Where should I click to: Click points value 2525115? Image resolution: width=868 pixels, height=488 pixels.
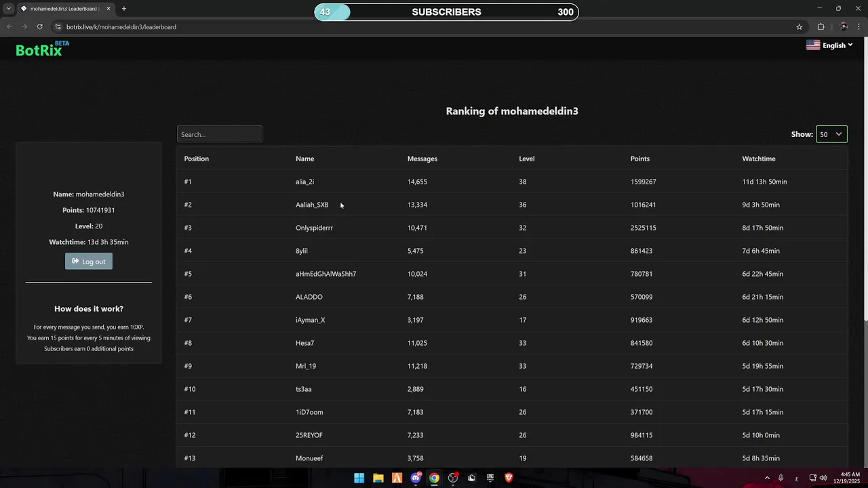pyautogui.click(x=643, y=228)
